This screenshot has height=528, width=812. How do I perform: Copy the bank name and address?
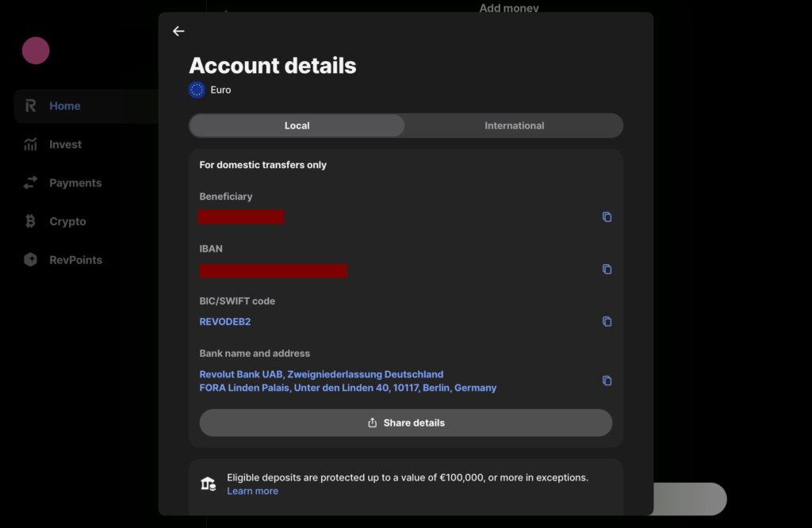(x=607, y=381)
